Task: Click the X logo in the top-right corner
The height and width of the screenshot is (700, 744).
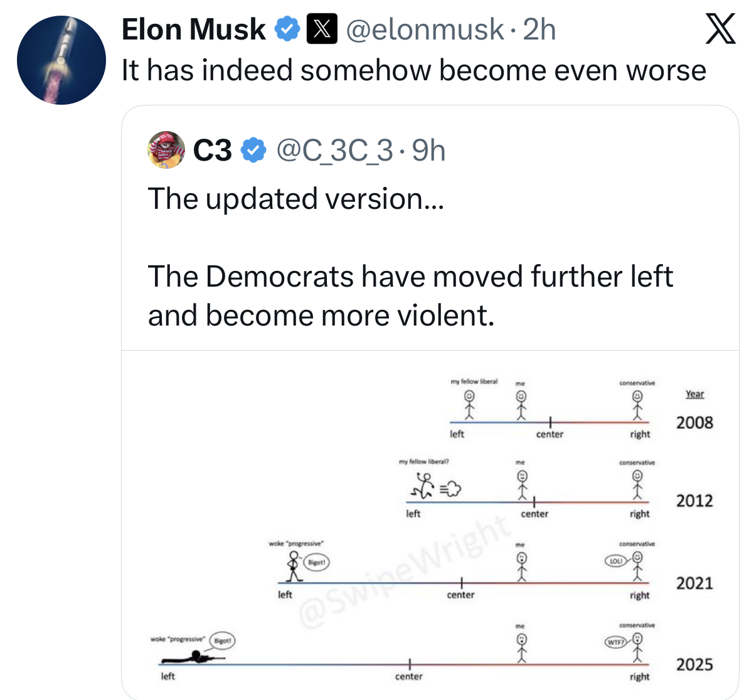Action: pyautogui.click(x=720, y=30)
